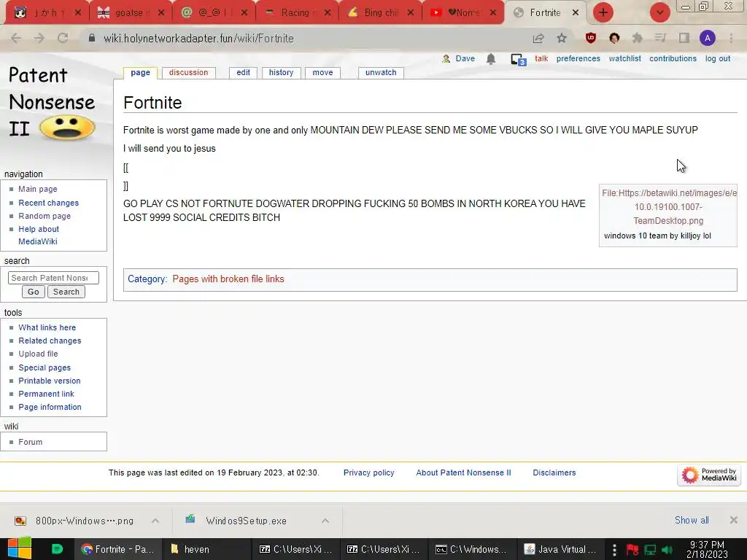Click the Powered by MediaWiki badge
The image size is (747, 560).
pos(709,475)
